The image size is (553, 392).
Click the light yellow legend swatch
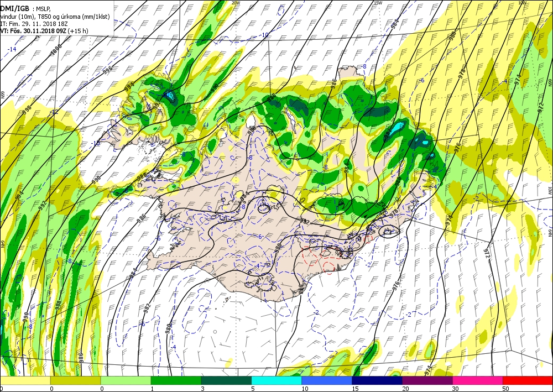coord(25,381)
